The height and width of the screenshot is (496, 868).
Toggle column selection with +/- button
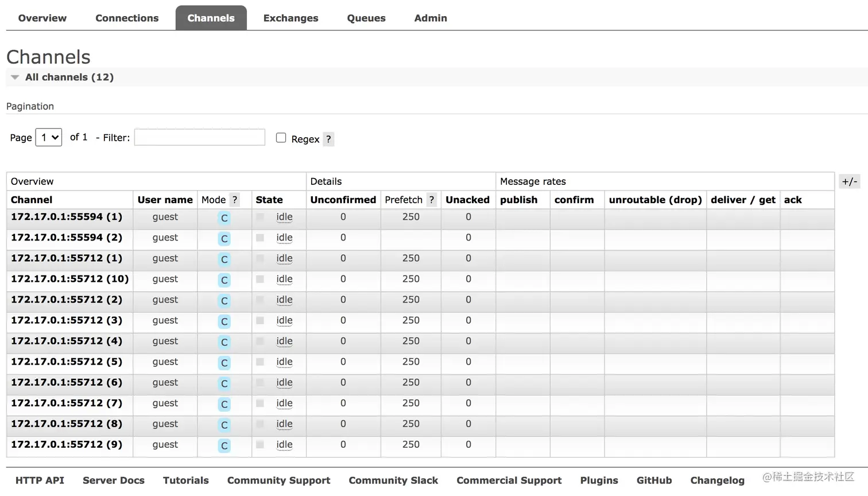point(849,181)
